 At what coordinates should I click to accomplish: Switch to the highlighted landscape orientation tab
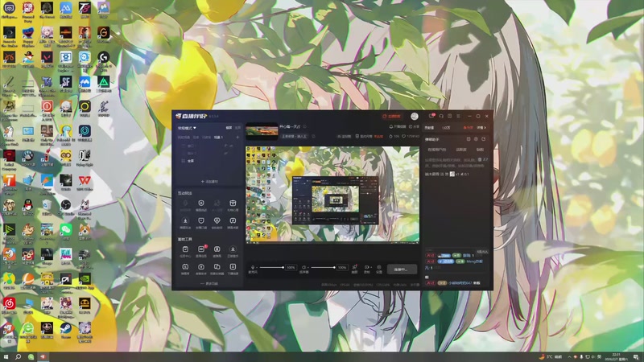point(229,128)
